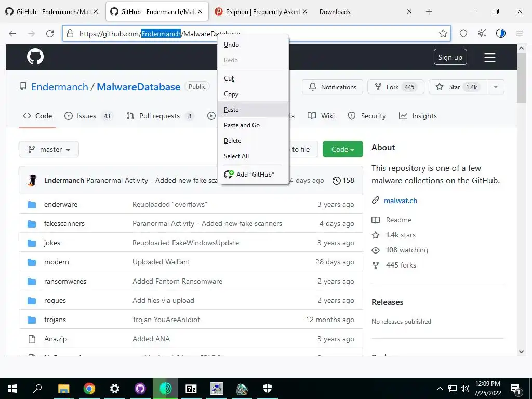Screen dimensions: 532x399
Task: Click the Actions play icon tab
Action: point(211,116)
